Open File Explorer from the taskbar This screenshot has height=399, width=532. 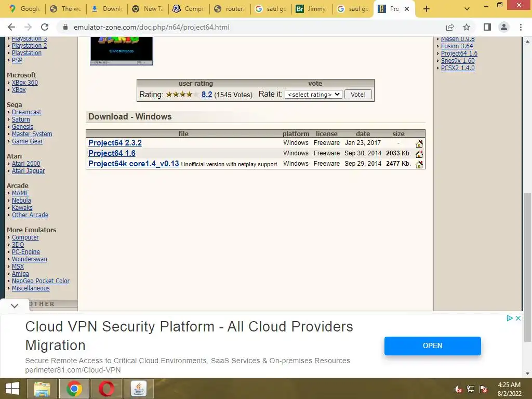[x=42, y=389]
